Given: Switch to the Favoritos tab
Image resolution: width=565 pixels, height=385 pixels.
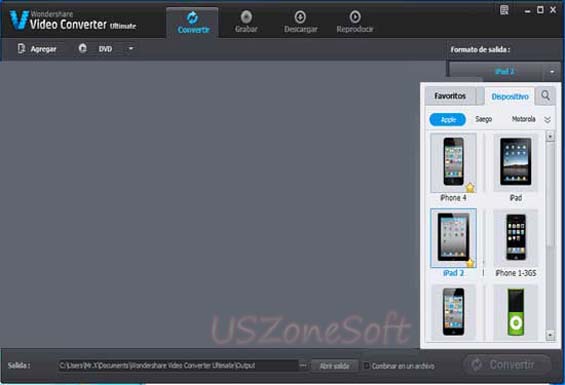Looking at the screenshot, I should coord(450,96).
